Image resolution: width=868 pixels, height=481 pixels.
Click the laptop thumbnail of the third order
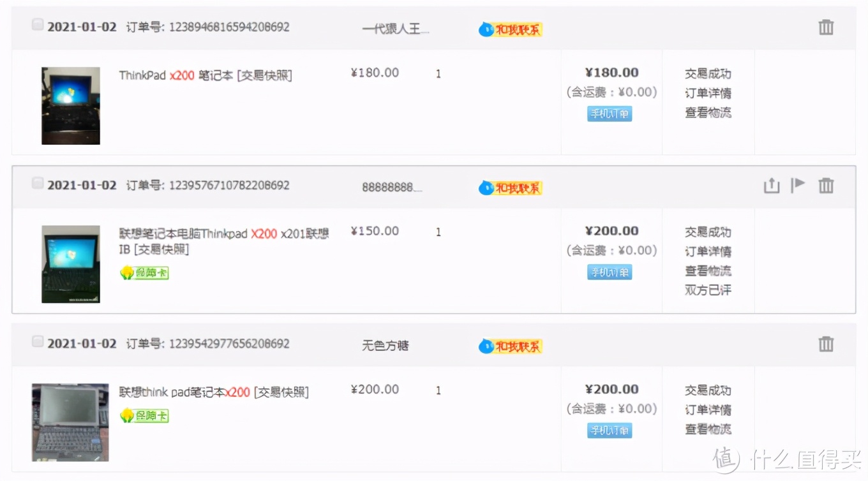pyautogui.click(x=70, y=422)
